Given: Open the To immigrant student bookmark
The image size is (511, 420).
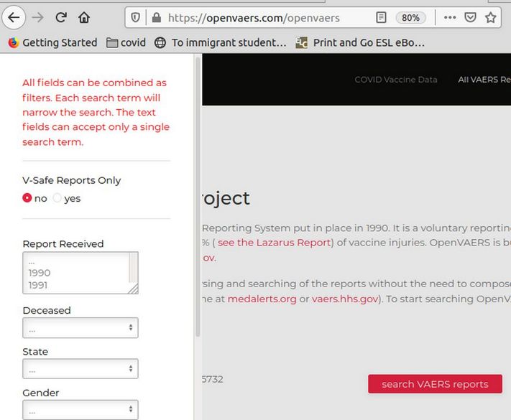Looking at the screenshot, I should (x=221, y=42).
